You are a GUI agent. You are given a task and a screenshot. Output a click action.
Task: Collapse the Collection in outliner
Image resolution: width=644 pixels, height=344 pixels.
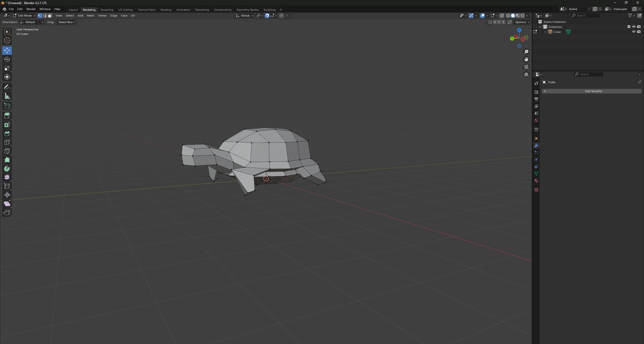[540, 27]
